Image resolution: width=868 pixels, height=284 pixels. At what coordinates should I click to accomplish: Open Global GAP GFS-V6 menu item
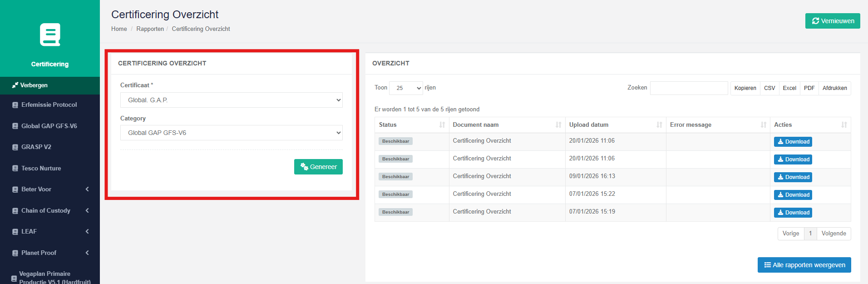[x=50, y=126]
